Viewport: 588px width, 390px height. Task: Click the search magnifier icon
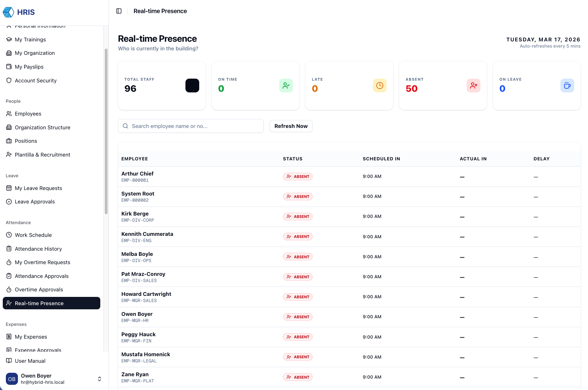[125, 126]
